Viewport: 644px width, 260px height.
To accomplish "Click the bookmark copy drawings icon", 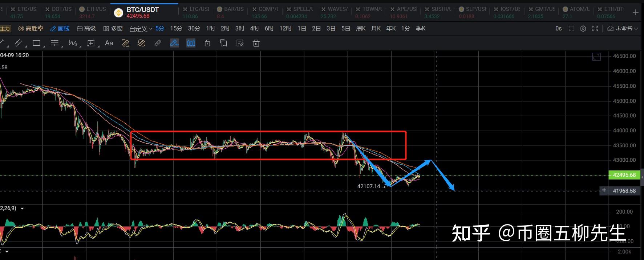I will coord(224,43).
